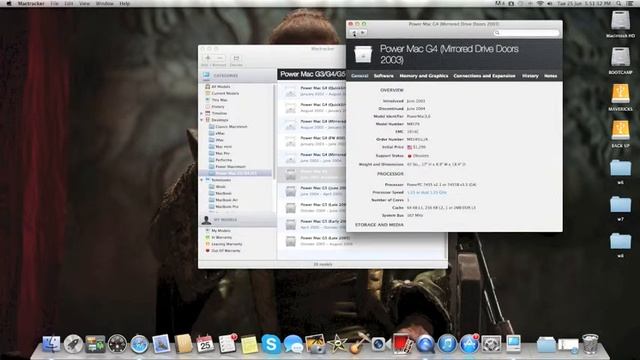
Task: Select MacBook Air folder
Action: (x=226, y=200)
